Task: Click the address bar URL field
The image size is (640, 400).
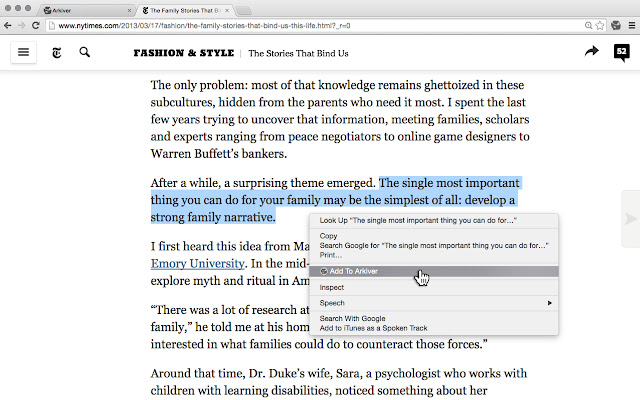Action: (x=300, y=23)
